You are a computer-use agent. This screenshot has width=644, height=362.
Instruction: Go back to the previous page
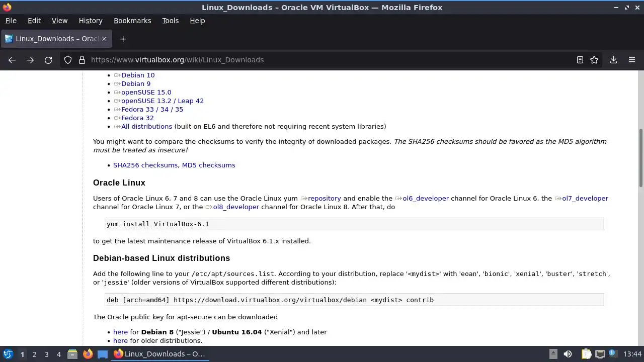pos(12,60)
